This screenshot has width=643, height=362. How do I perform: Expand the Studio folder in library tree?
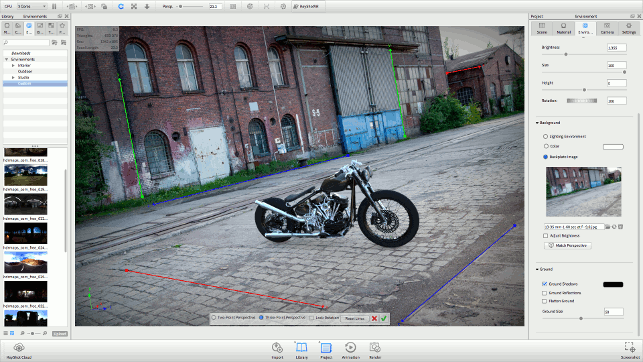[13, 77]
